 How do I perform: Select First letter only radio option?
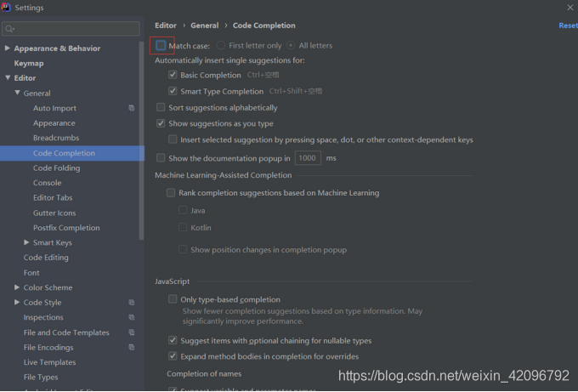(x=220, y=45)
